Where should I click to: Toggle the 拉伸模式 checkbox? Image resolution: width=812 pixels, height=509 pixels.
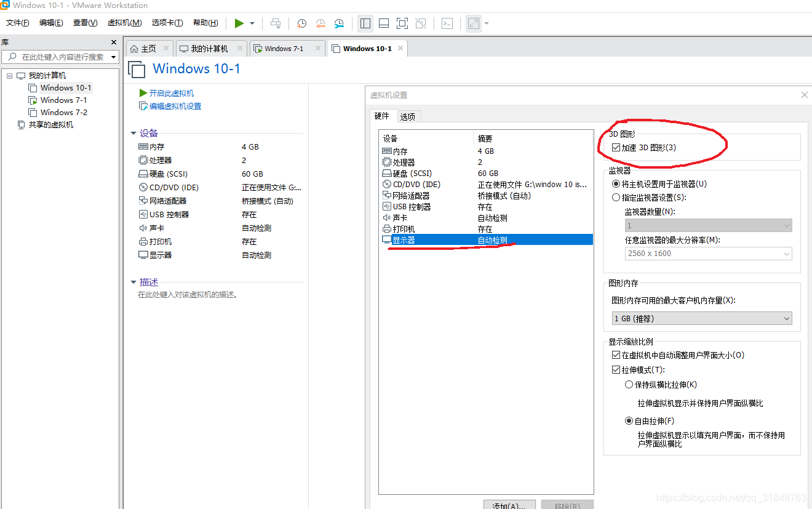coord(616,370)
